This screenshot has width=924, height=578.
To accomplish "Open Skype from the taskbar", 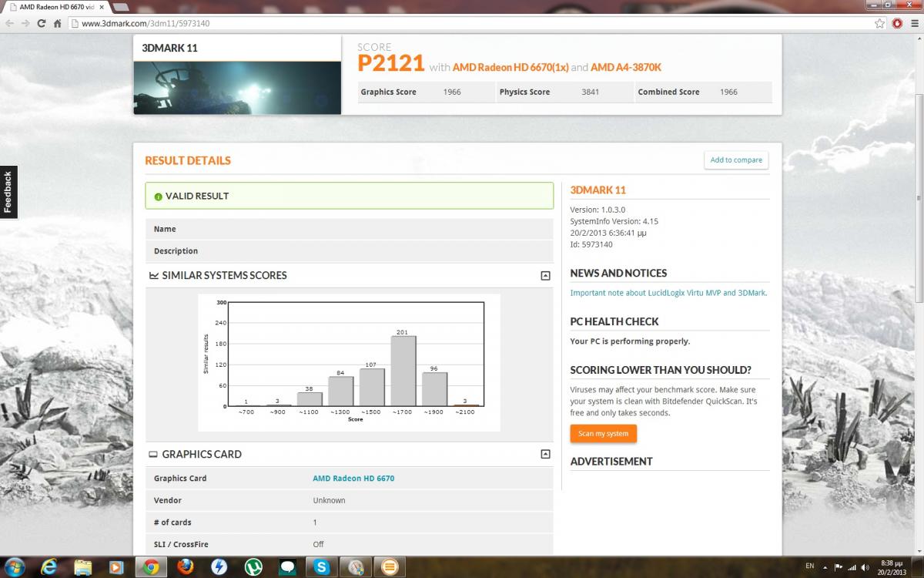I will tap(322, 566).
